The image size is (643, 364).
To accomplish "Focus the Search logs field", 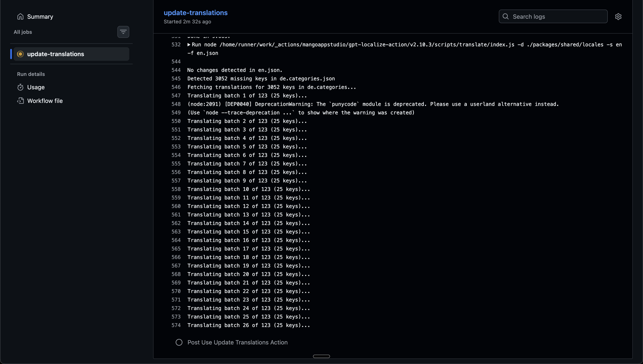I will pyautogui.click(x=558, y=16).
